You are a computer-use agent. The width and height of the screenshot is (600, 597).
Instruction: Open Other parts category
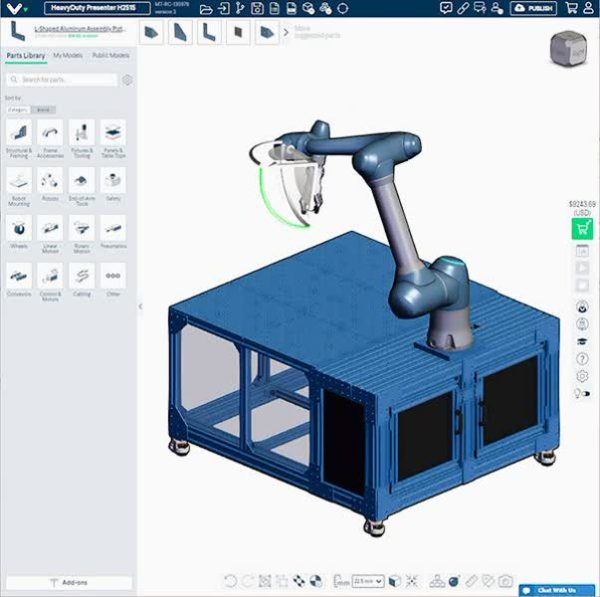point(113,280)
